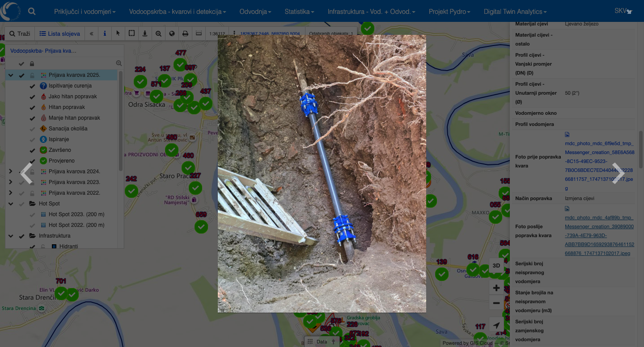This screenshot has height=347, width=644.
Task: Uncheck visibility of Jako hitan popravak layer
Action: 32,96
